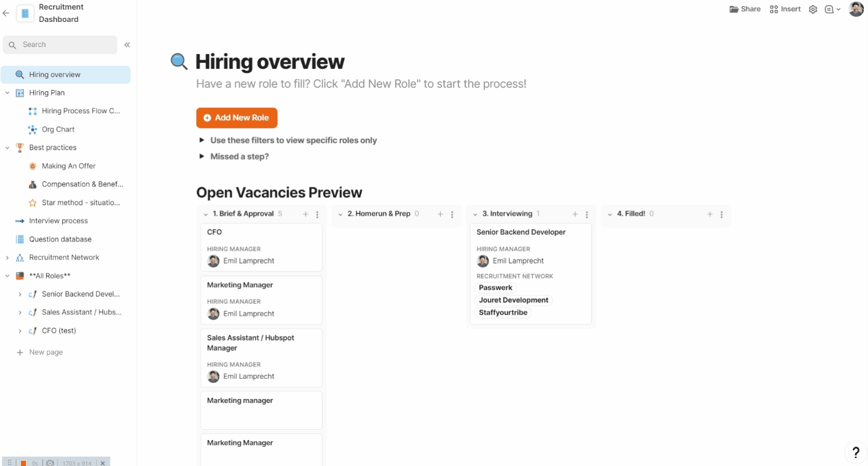The width and height of the screenshot is (868, 466).
Task: Expand "Use these filters" toggle section
Action: coord(202,140)
